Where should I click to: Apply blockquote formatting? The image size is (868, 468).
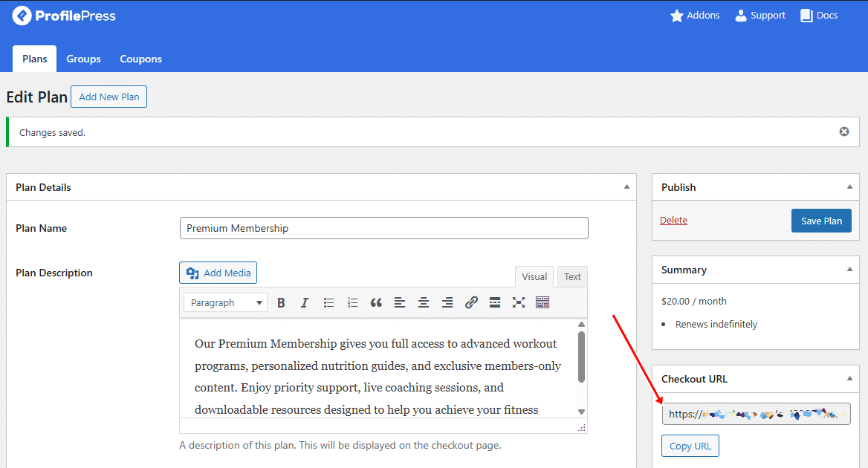376,302
